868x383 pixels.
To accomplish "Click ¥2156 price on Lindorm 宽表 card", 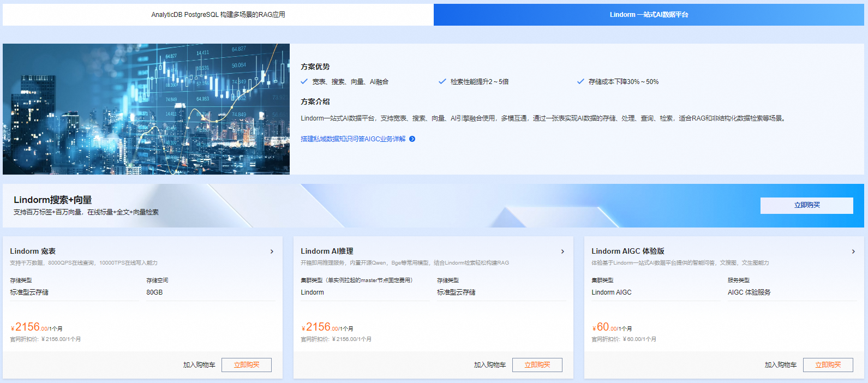I will (36, 327).
